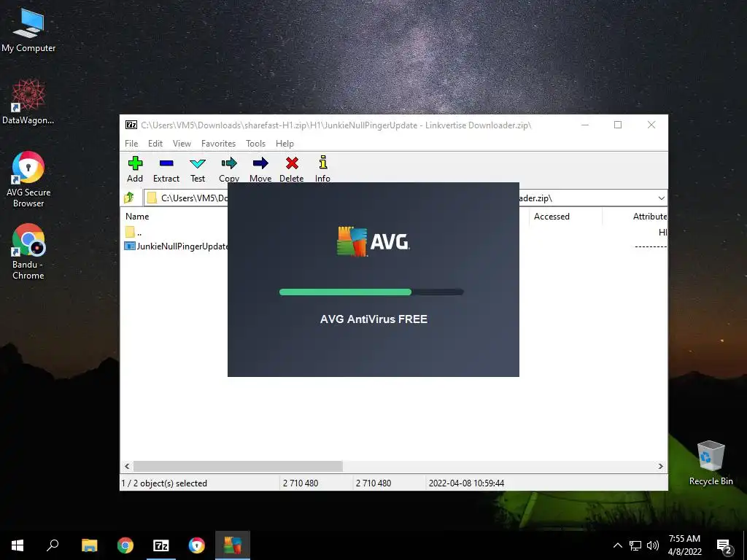Switch to AVG AntiVirus taskbar button
This screenshot has height=560, width=747.
[233, 545]
